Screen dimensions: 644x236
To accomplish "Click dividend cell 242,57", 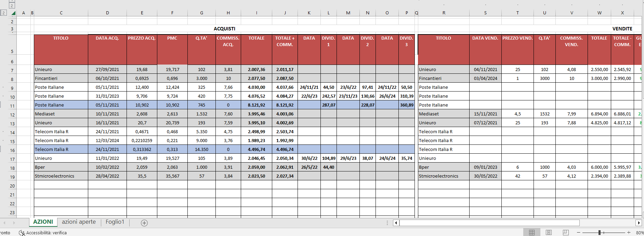I will (x=329, y=96).
